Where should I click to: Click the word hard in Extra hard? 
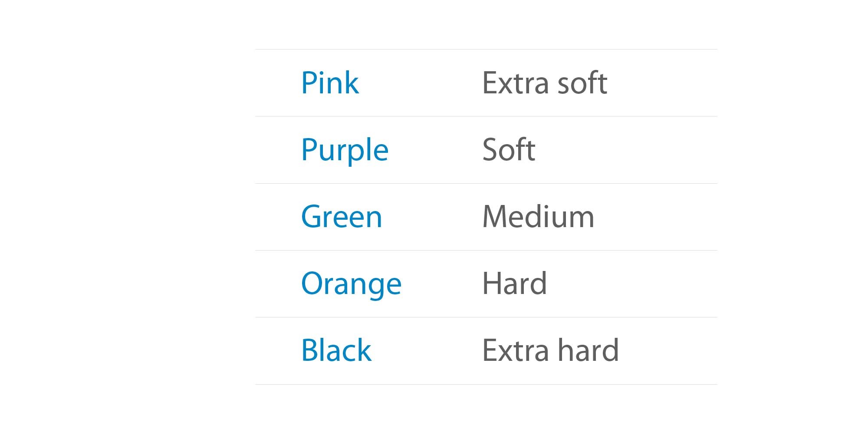[588, 350]
